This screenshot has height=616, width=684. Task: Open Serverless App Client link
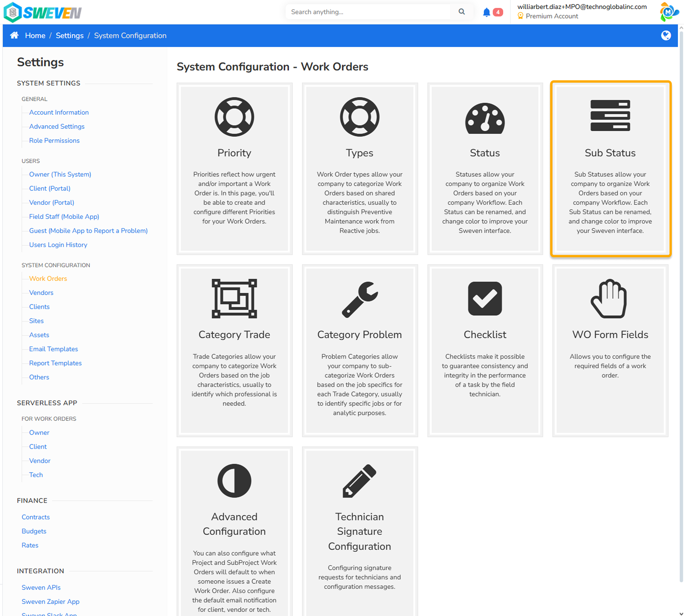[x=38, y=446]
